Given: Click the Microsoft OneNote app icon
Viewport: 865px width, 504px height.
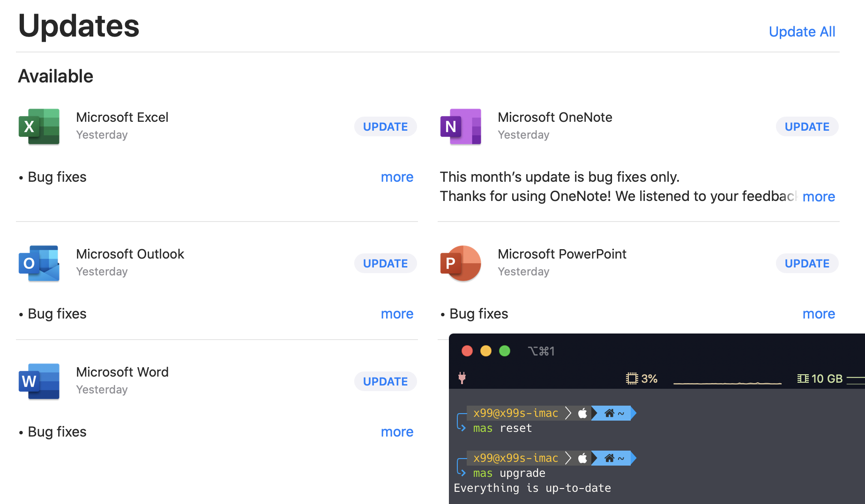Looking at the screenshot, I should coord(461,126).
